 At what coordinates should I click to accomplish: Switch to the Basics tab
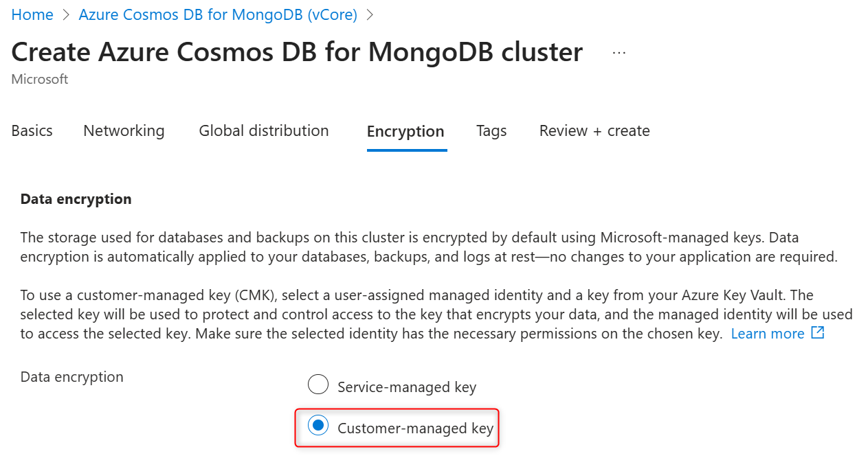32,130
